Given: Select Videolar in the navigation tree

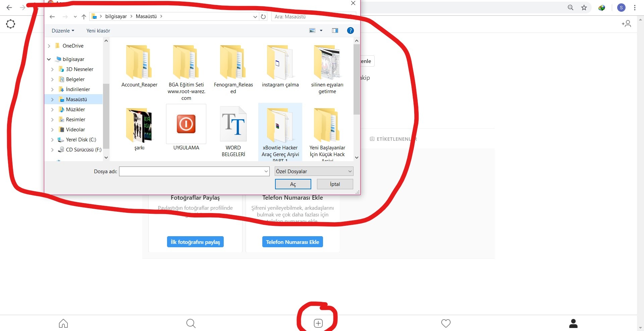Looking at the screenshot, I should 75,130.
